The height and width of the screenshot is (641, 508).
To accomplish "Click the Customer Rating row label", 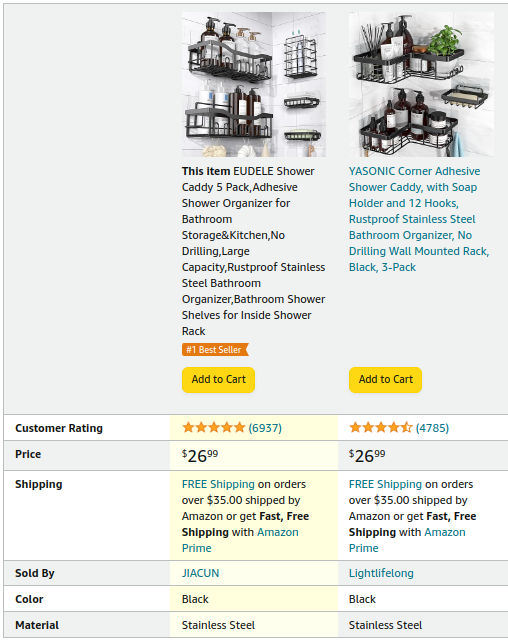I will pyautogui.click(x=59, y=428).
